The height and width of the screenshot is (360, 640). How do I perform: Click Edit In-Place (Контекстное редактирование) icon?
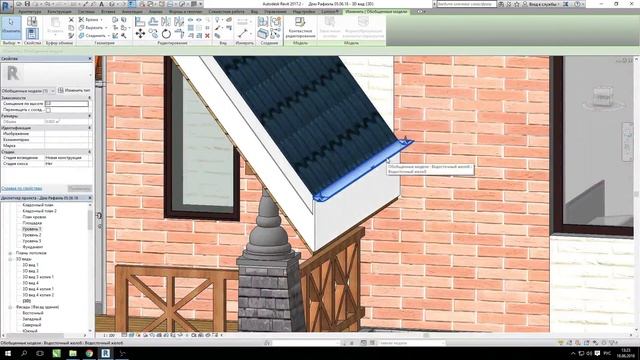[300, 22]
